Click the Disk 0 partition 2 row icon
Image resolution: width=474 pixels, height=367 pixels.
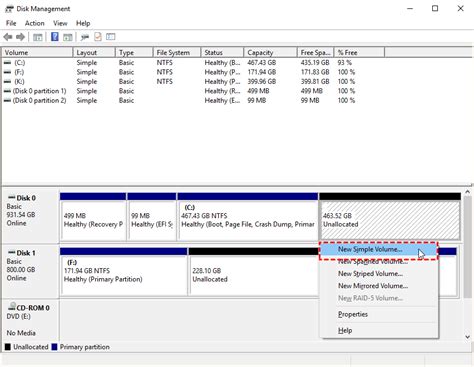pos(8,100)
